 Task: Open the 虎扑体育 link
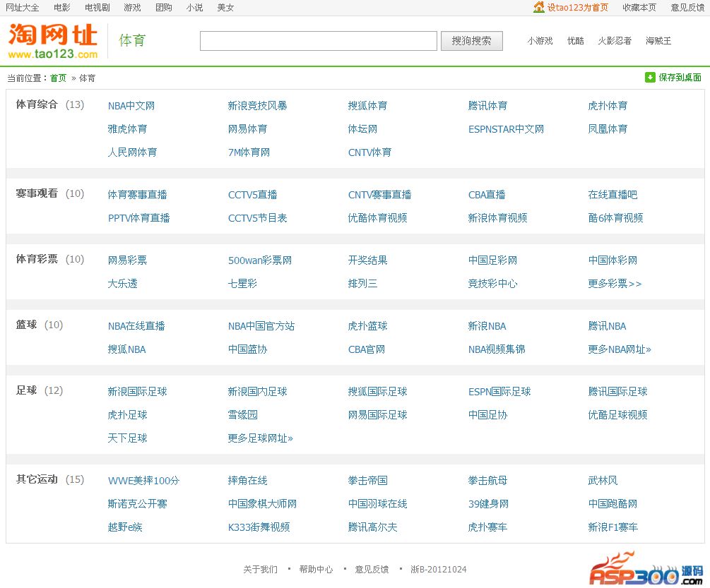(x=608, y=106)
